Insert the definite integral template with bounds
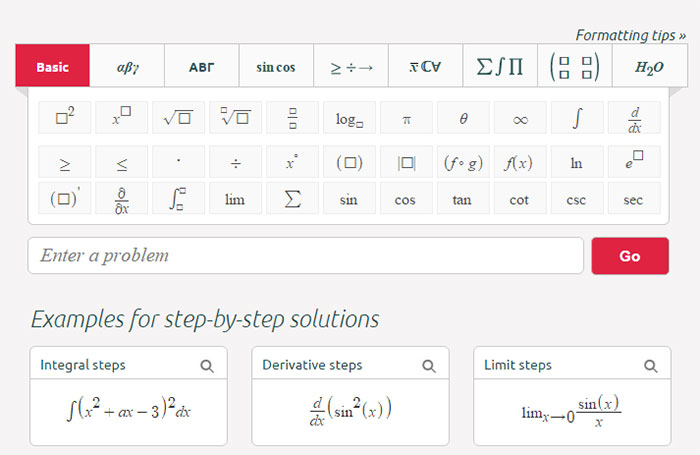The width and height of the screenshot is (700, 455). [178, 198]
